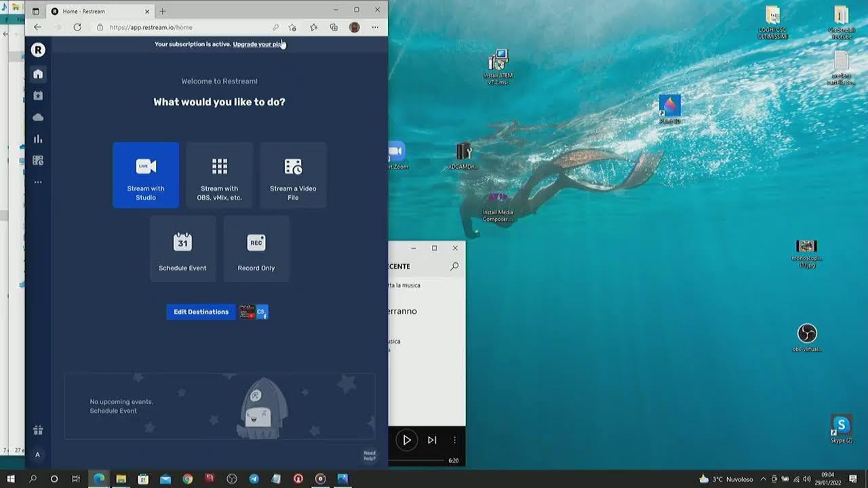Skip to next track in the music player
The width and height of the screenshot is (868, 488).
coord(432,440)
